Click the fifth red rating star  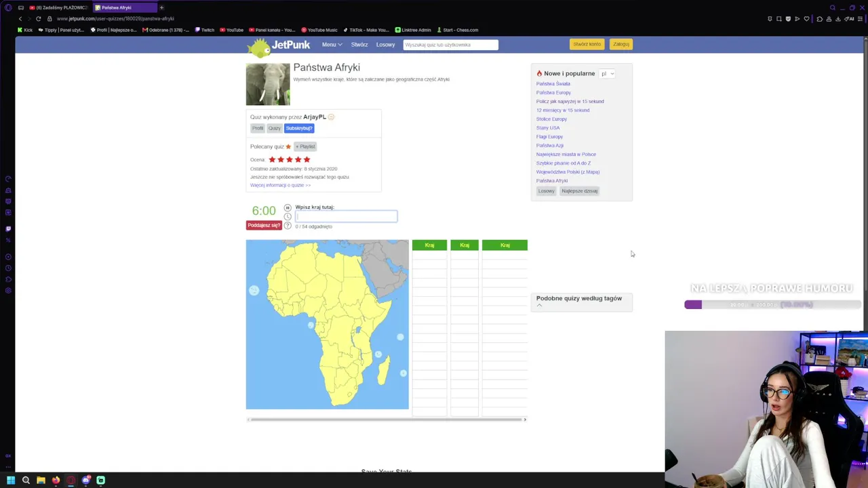pyautogui.click(x=307, y=160)
